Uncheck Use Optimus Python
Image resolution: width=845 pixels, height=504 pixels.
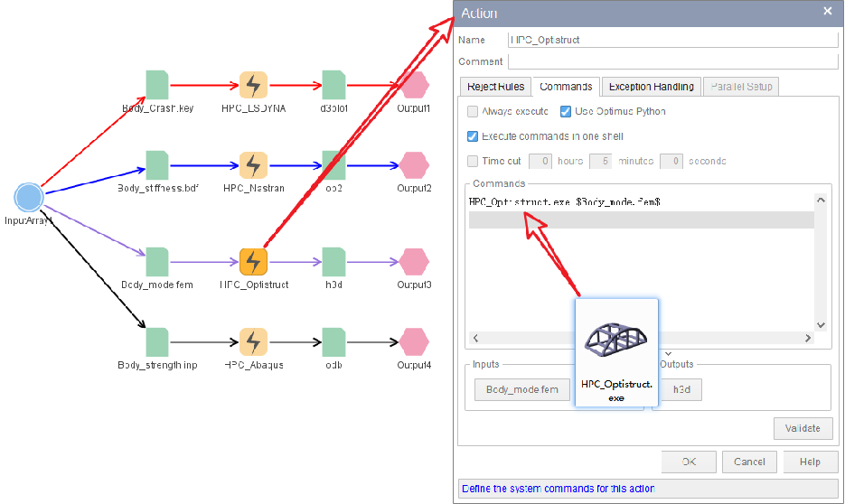(566, 111)
